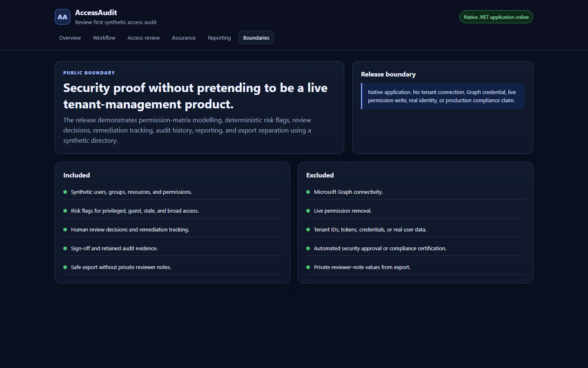Screen dimensions: 588x368
Task: Click the 'Security proof without pretending' headline
Action: [x=196, y=96]
